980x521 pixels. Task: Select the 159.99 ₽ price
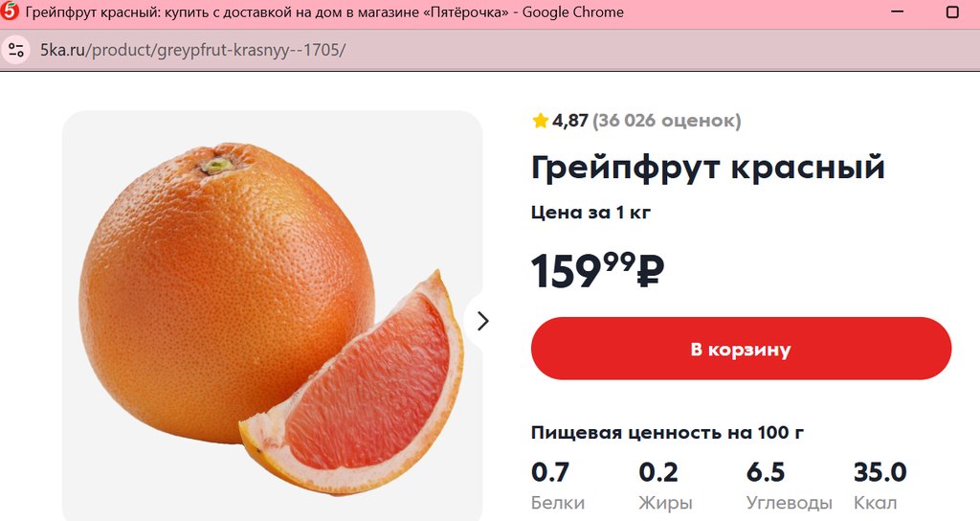[597, 271]
